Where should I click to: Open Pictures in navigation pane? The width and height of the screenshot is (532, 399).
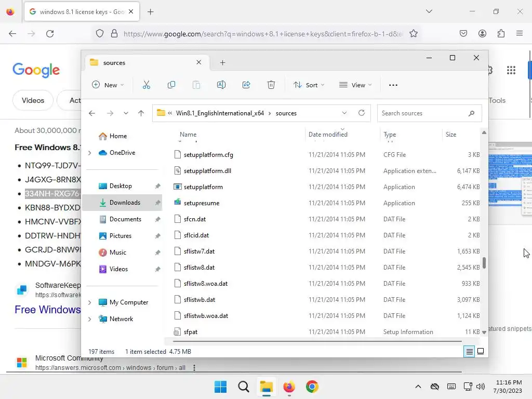coord(120,236)
